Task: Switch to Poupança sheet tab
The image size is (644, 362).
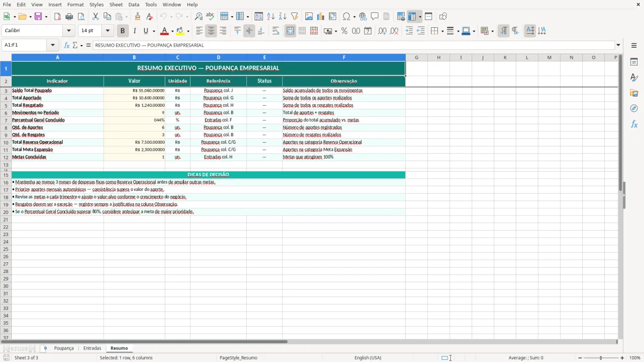Action: click(x=64, y=349)
